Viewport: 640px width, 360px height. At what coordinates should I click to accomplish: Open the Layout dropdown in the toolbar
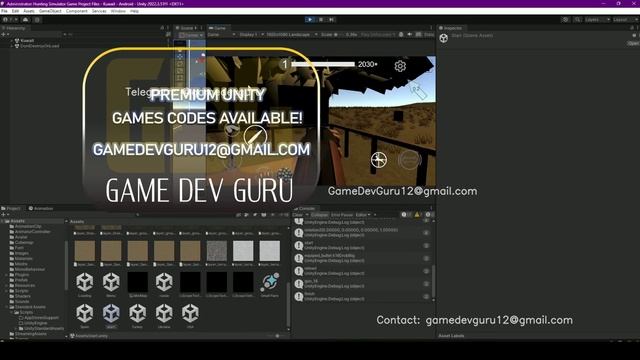click(625, 20)
